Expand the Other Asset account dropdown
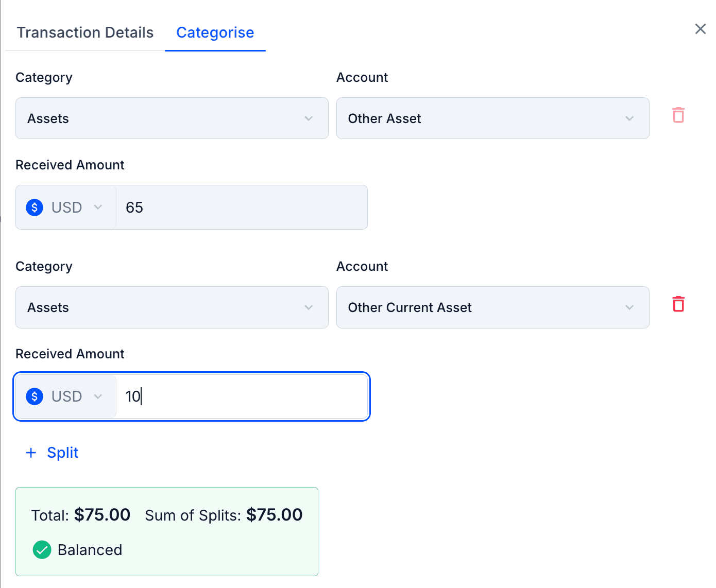Viewport: 716px width, 588px height. tap(492, 118)
